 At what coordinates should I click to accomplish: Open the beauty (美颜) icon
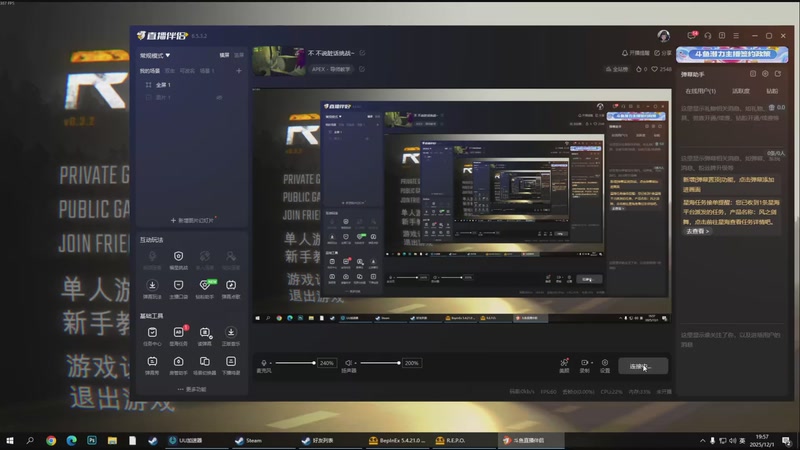click(x=564, y=363)
